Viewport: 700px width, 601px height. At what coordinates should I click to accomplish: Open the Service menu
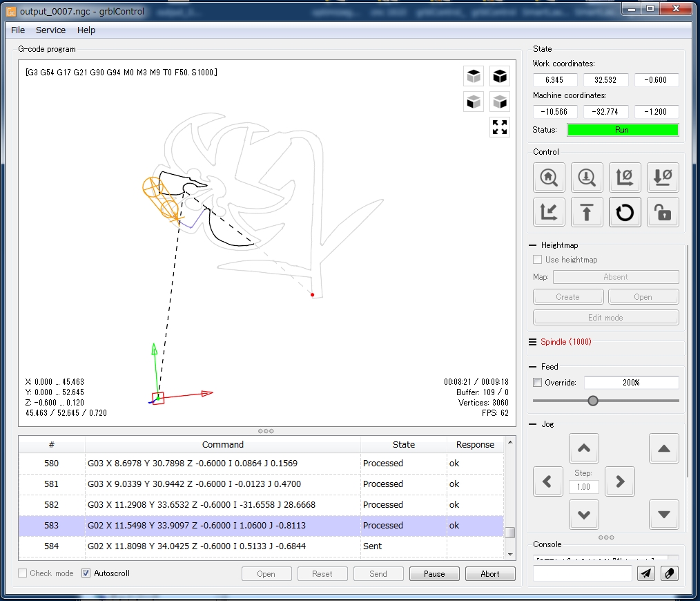pyautogui.click(x=50, y=30)
